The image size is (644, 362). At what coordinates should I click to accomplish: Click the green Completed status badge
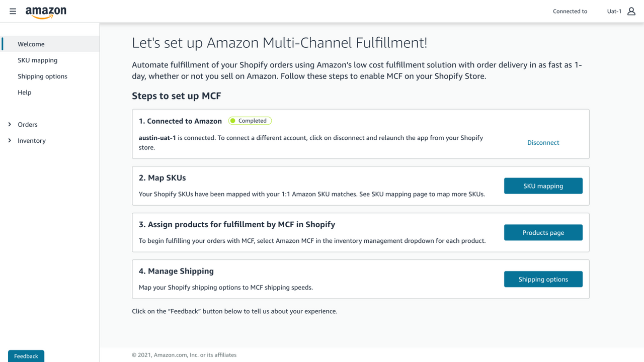(x=250, y=120)
